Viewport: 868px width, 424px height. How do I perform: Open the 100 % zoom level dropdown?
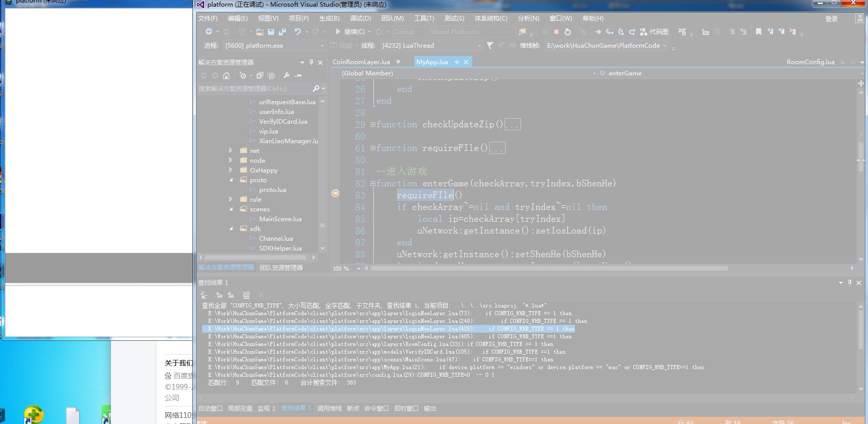346,268
